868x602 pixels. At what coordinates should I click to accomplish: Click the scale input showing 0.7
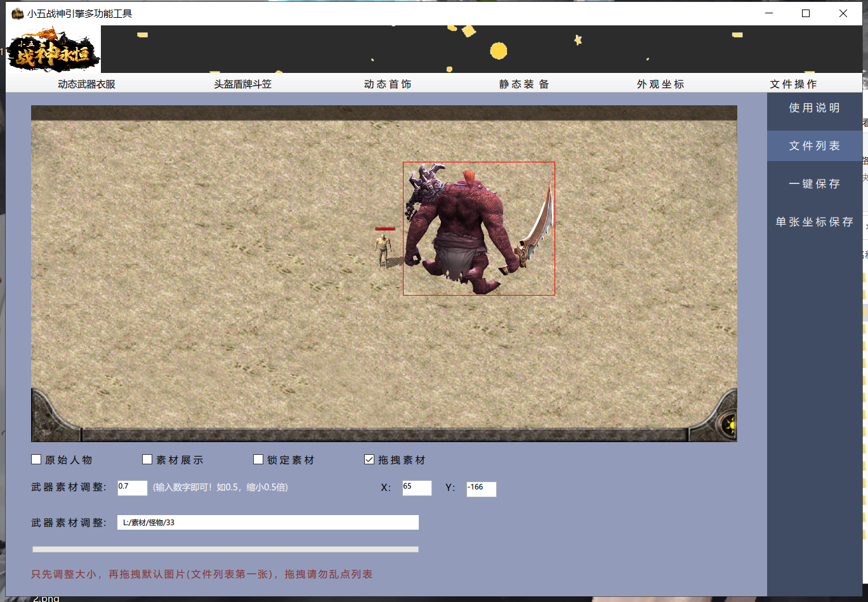click(x=132, y=488)
